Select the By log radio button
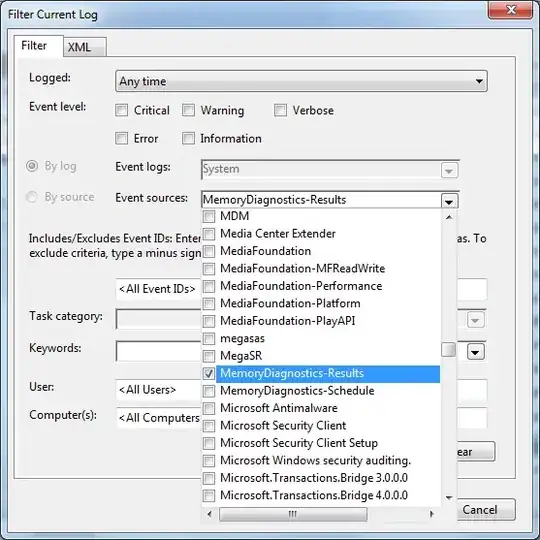The width and height of the screenshot is (540, 540). [x=32, y=166]
